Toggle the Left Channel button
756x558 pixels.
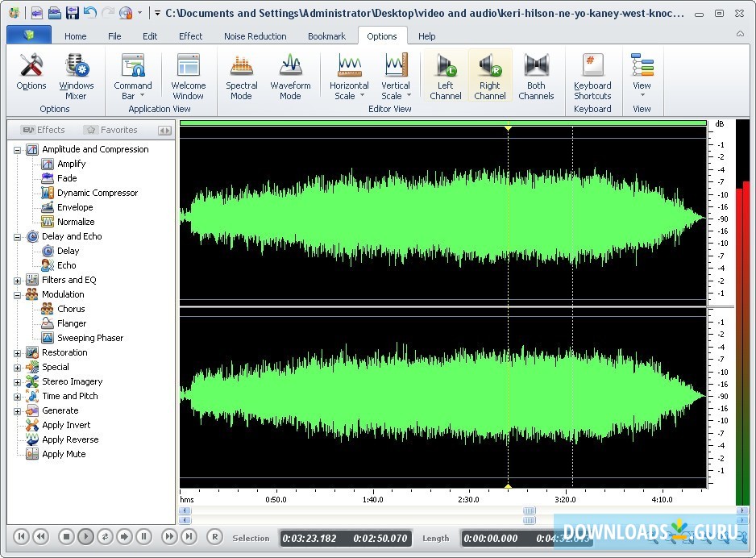pyautogui.click(x=446, y=76)
